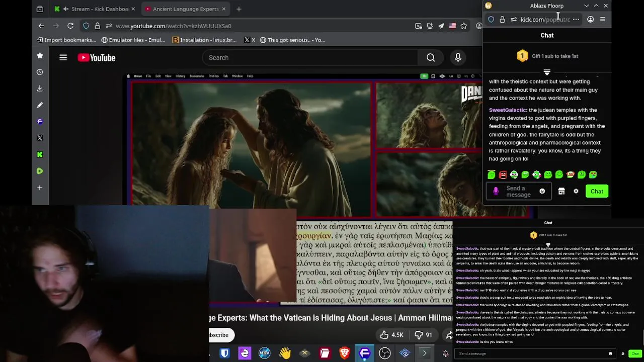Open the Ablaze Floorp window dropdown chevron

point(586,6)
